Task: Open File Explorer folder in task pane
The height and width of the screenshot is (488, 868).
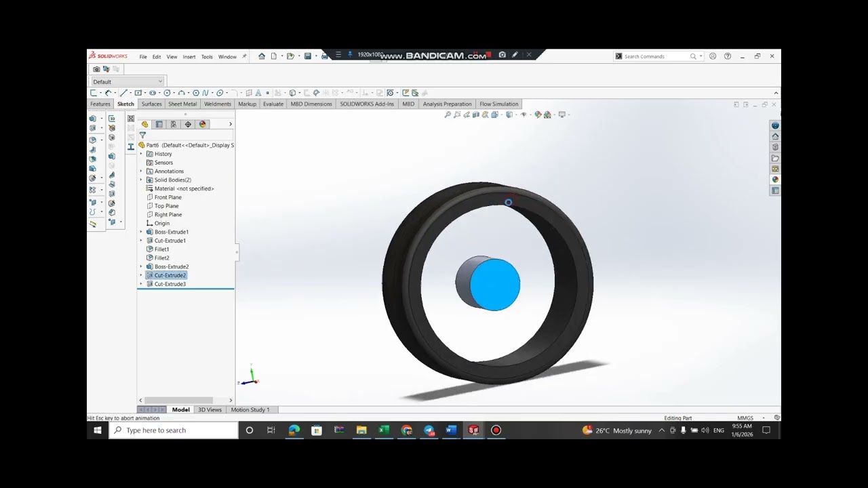Action: point(775,158)
